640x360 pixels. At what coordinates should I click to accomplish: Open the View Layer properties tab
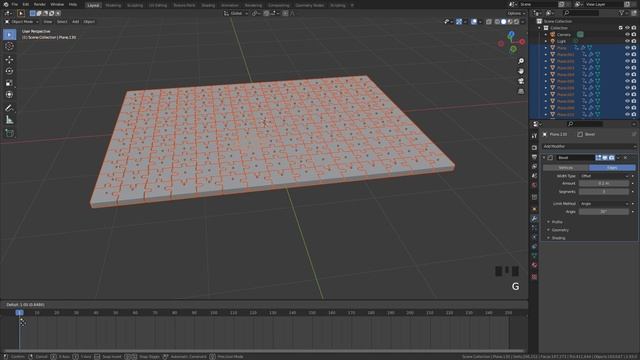534,167
